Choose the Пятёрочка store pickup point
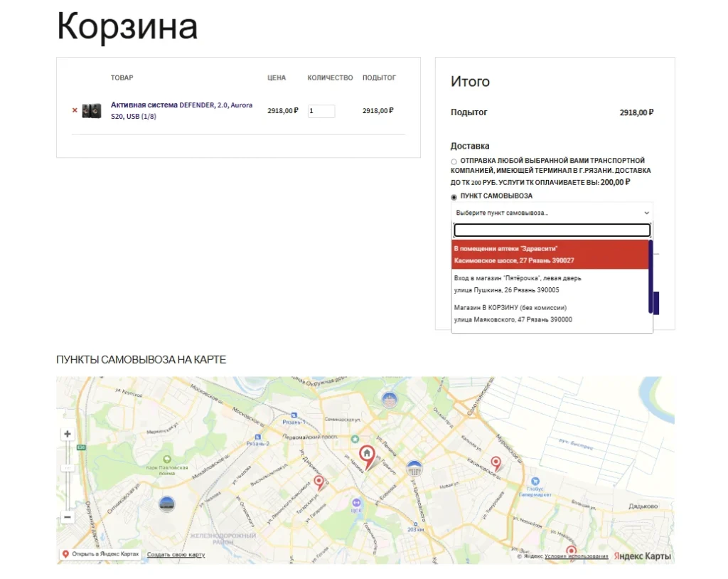Viewport: 728px width, 579px height. pyautogui.click(x=550, y=284)
